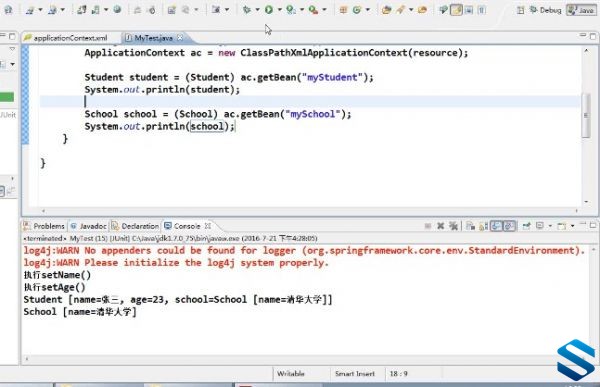Screen dimensions: 600x387
Task: Open Display Selected Console dropdown arrow
Action: point(550,226)
